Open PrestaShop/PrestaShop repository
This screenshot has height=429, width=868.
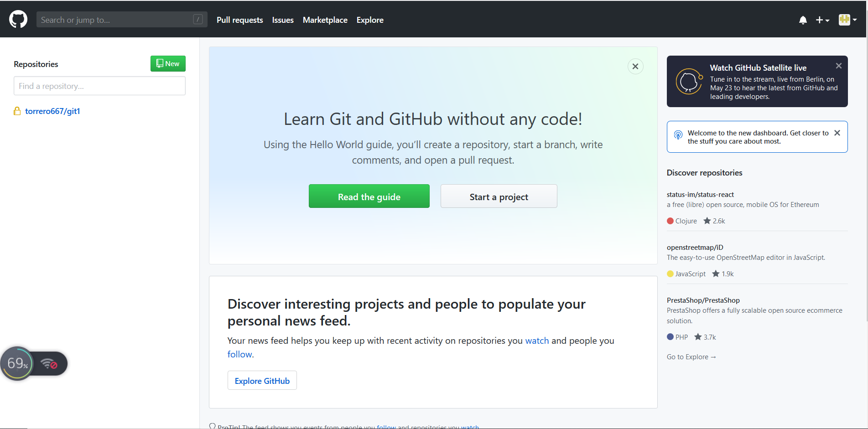(x=703, y=300)
